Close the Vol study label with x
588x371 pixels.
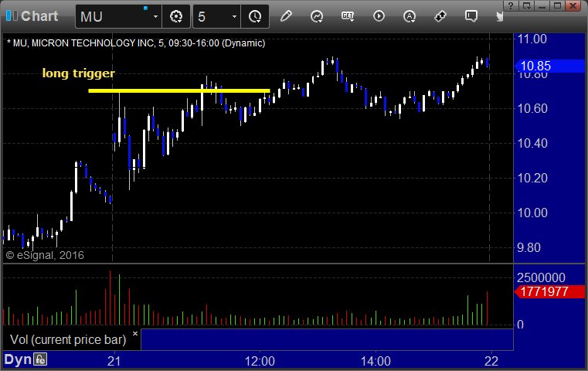coord(135,333)
